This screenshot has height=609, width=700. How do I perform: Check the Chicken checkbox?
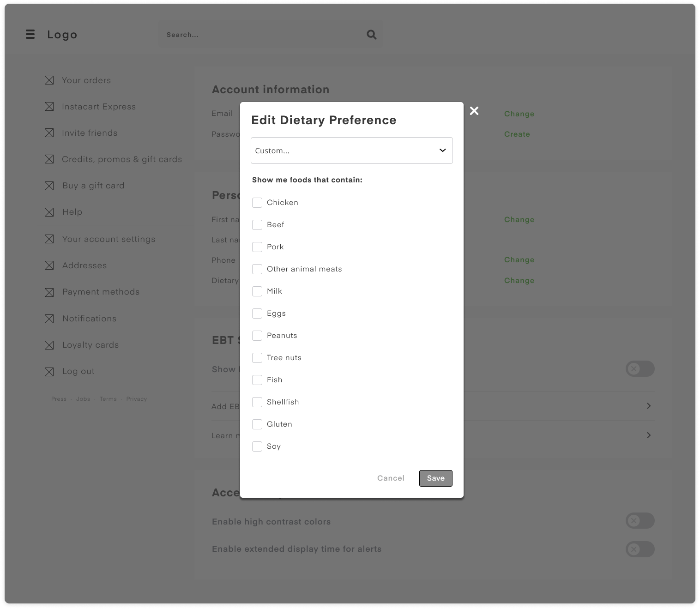[x=257, y=203]
